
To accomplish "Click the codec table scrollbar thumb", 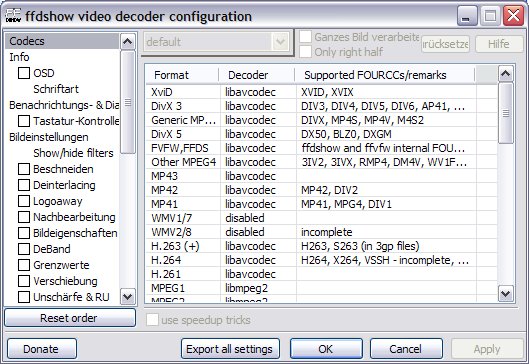I will 505,113.
